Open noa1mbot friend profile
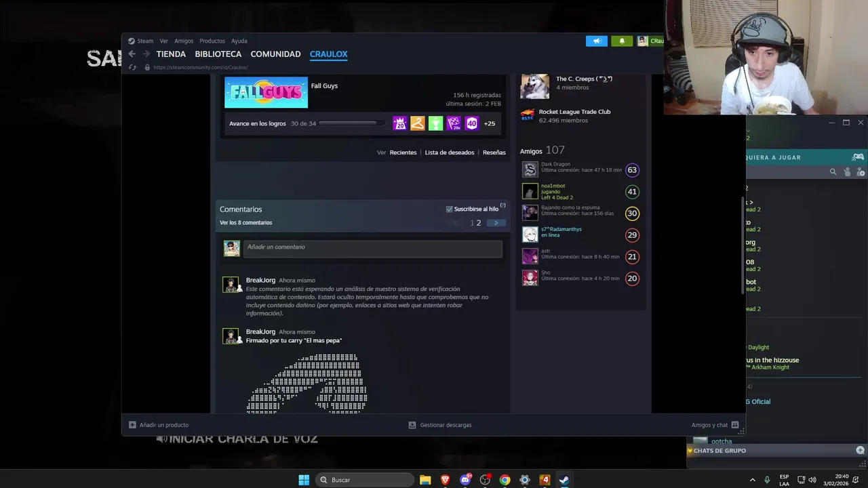The height and width of the screenshot is (488, 868). coord(553,186)
